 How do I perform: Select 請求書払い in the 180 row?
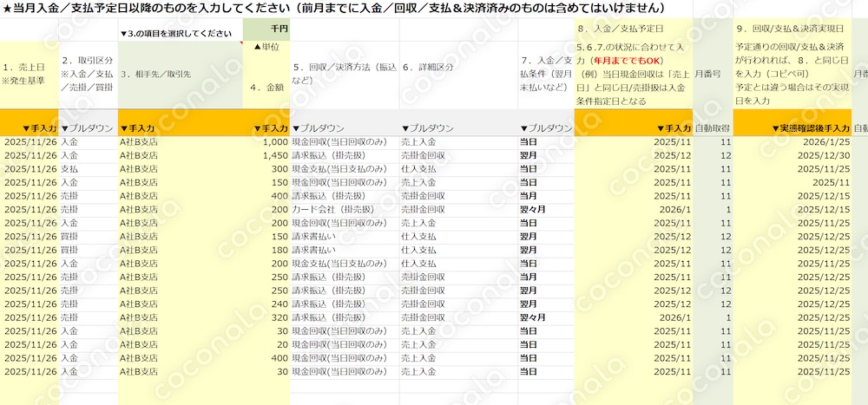click(x=345, y=250)
